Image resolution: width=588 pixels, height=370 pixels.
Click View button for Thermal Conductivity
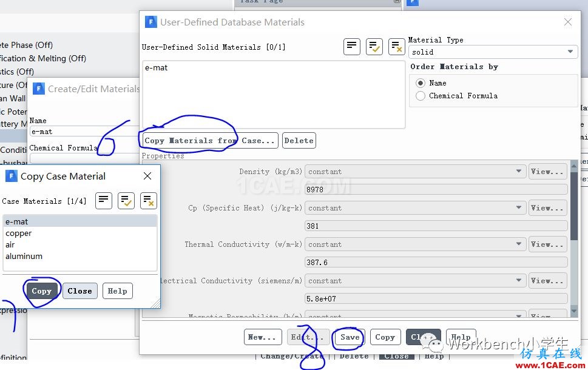click(547, 244)
